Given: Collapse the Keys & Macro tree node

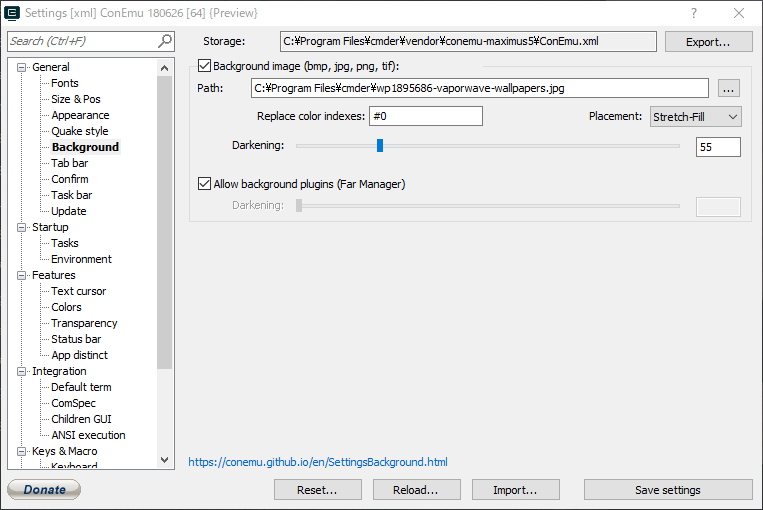Looking at the screenshot, I should pos(21,451).
